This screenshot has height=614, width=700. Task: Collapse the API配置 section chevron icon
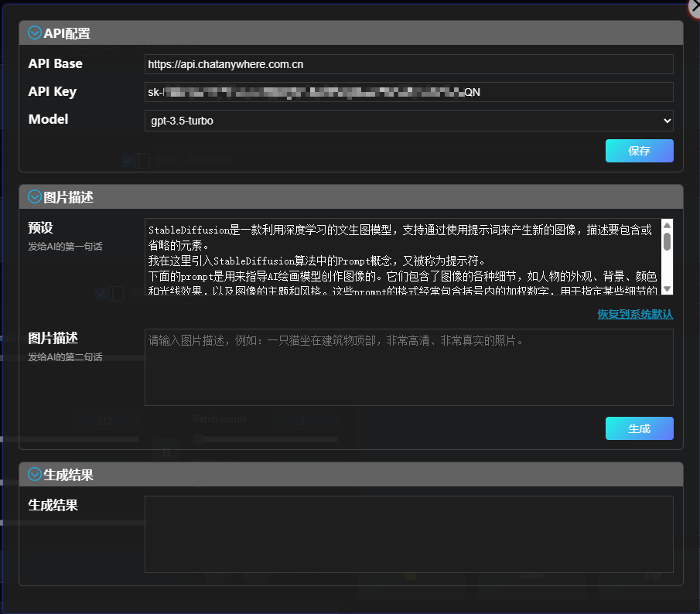click(35, 32)
